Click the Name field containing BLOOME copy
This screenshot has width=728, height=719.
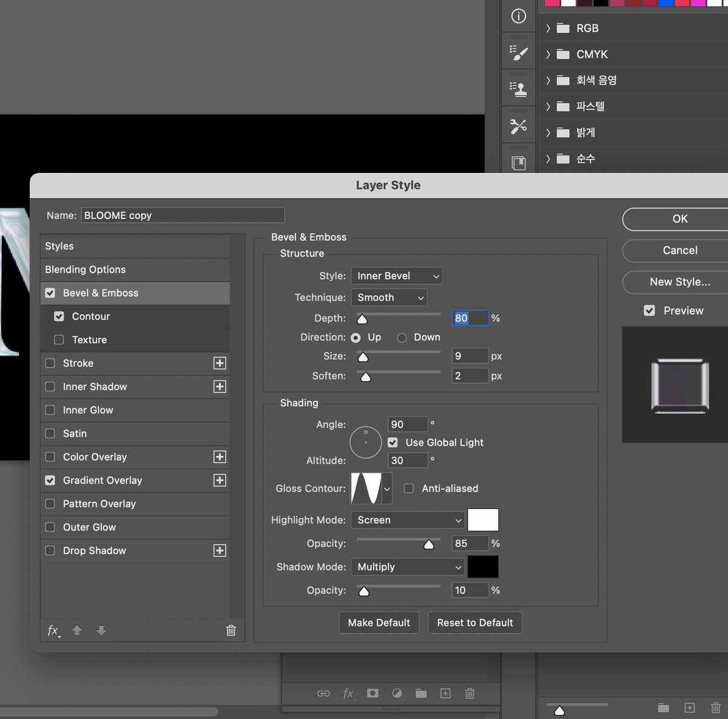point(183,215)
